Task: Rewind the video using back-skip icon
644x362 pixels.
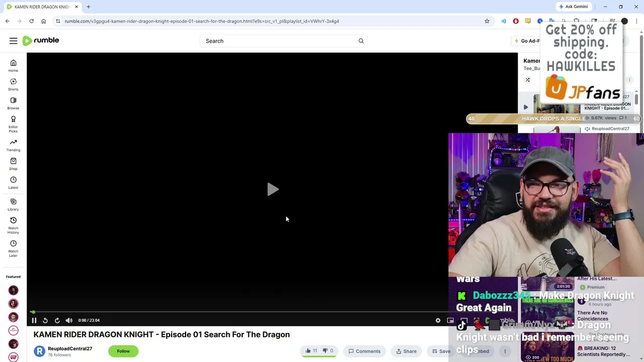Action: tap(45, 320)
